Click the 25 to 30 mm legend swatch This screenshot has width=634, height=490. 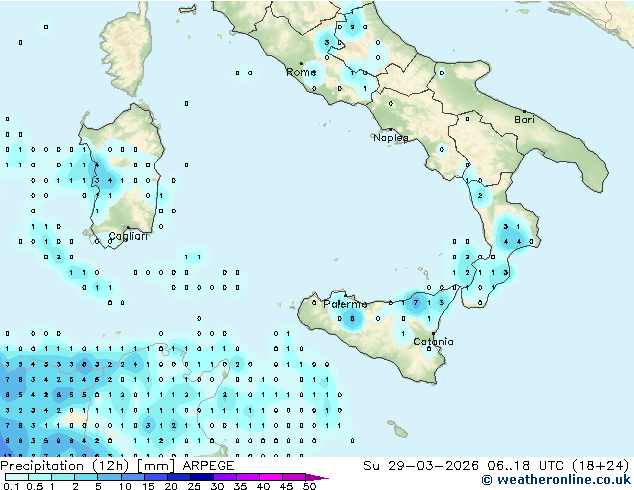[201, 477]
